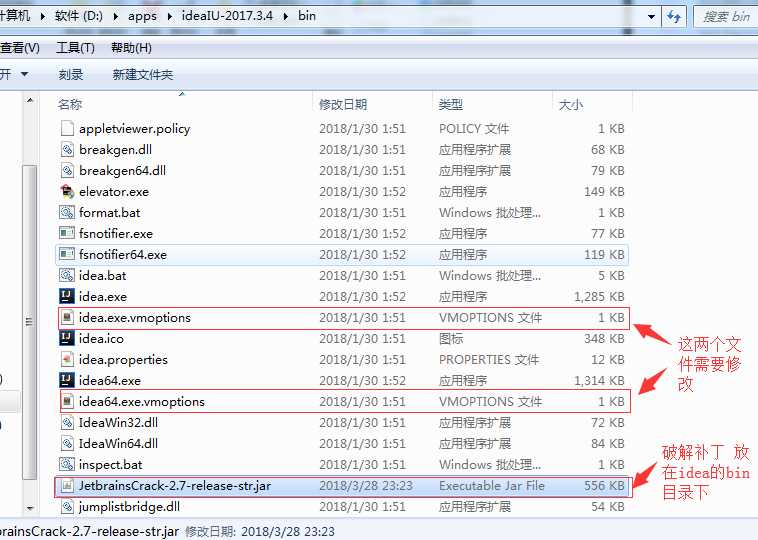This screenshot has width=758, height=540.
Task: Select the inspect.bat file icon
Action: (x=67, y=465)
